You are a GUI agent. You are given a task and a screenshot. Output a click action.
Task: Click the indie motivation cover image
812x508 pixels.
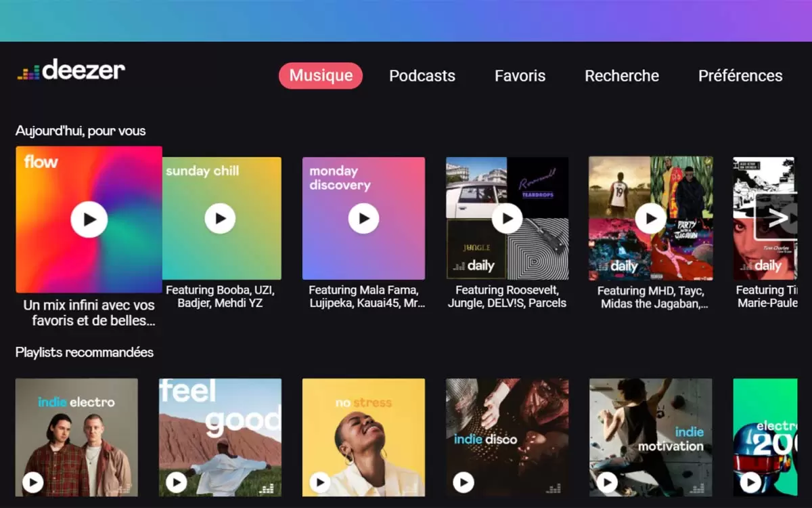(650, 427)
